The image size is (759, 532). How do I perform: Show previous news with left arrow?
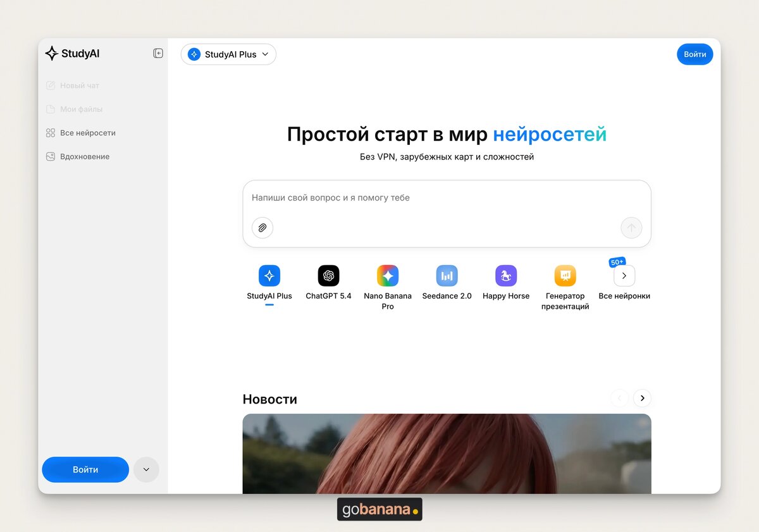pyautogui.click(x=619, y=398)
